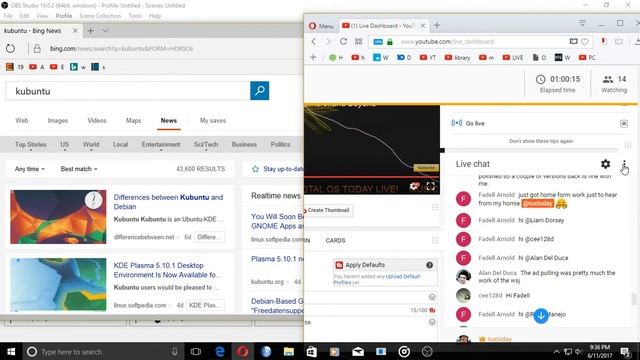This screenshot has height=360, width=640.
Task: Open a new tab in Edge
Action: click(x=90, y=31)
